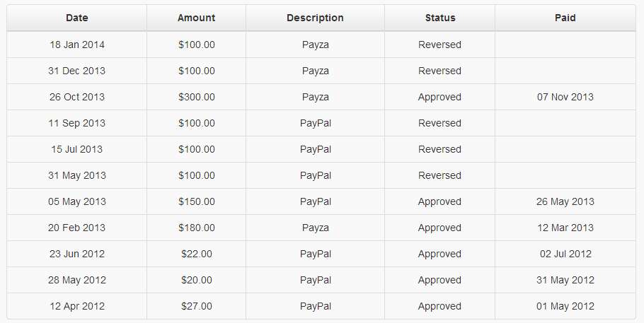The height and width of the screenshot is (323, 644).
Task: Click the 26 May 2013 paid date
Action: click(565, 201)
